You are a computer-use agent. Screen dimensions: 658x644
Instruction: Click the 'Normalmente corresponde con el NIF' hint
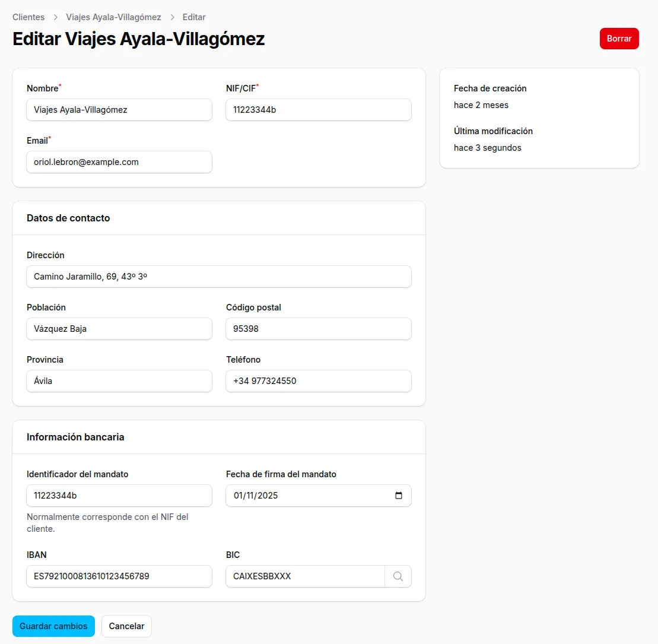107,523
